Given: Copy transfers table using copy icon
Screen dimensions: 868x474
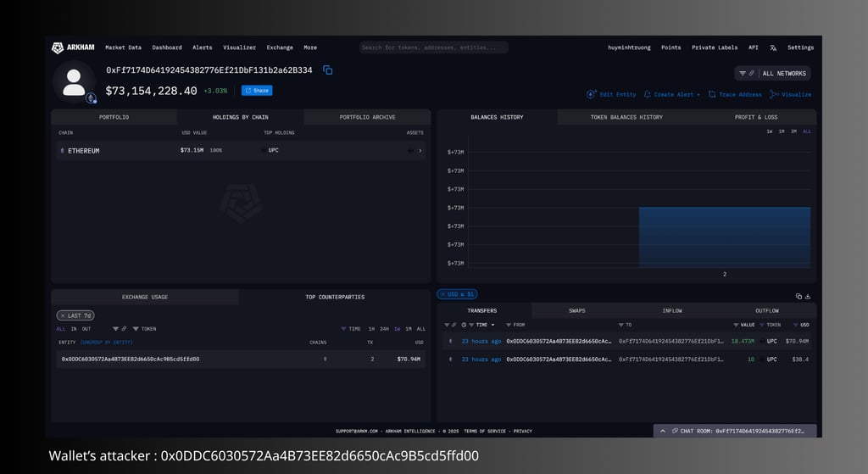Looking at the screenshot, I should [798, 296].
